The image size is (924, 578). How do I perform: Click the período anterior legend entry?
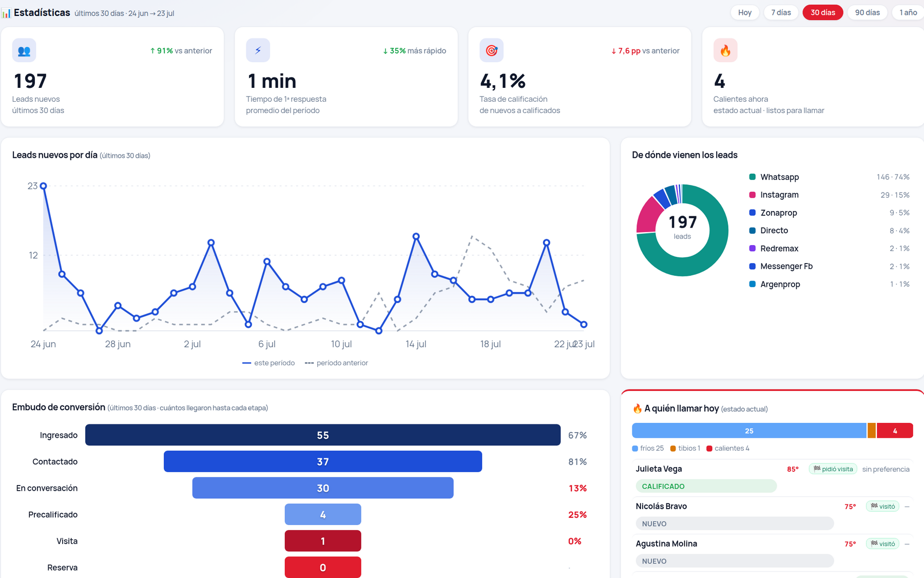(x=336, y=363)
